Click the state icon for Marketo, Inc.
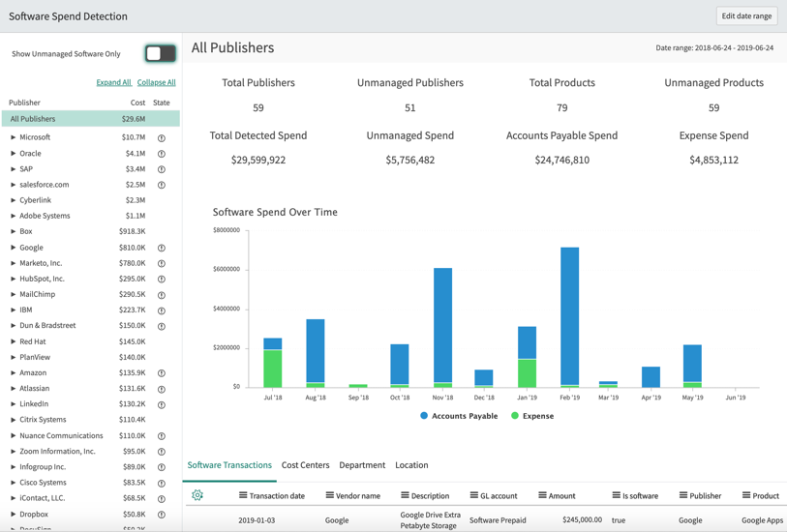 (x=162, y=263)
